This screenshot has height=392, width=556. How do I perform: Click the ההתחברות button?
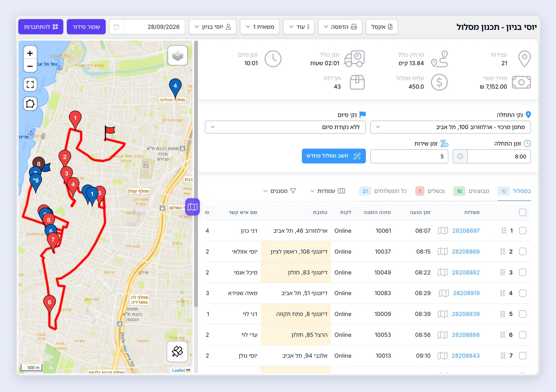[41, 27]
